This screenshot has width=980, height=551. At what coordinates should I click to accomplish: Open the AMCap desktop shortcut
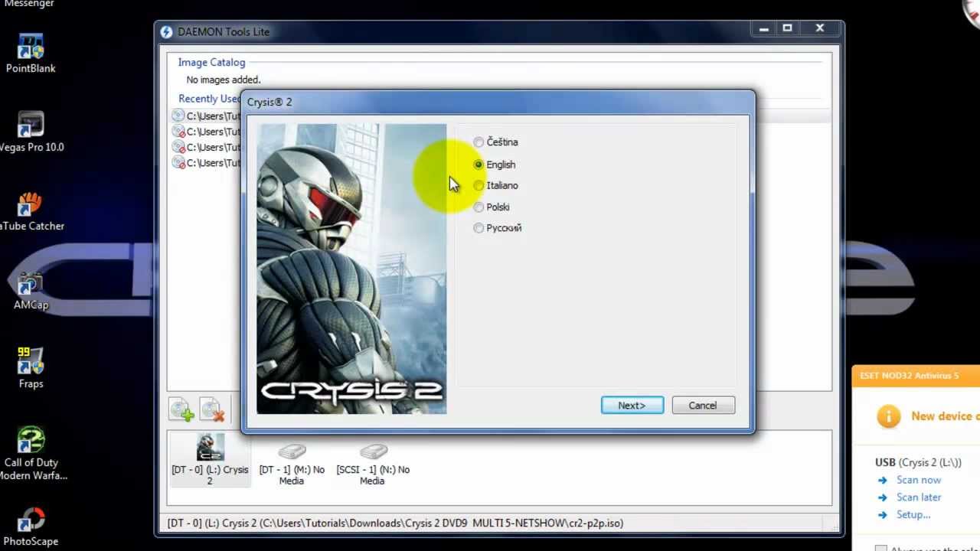click(31, 290)
